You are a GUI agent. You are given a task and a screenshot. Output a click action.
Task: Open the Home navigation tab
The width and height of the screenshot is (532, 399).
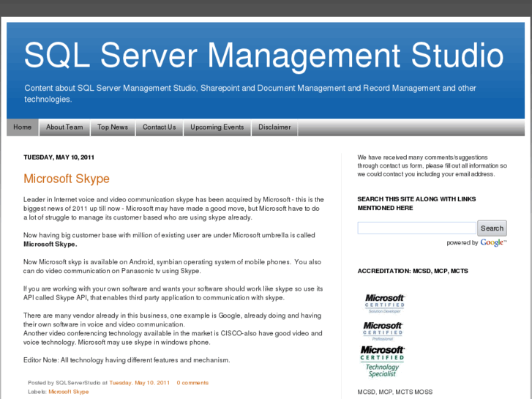23,127
